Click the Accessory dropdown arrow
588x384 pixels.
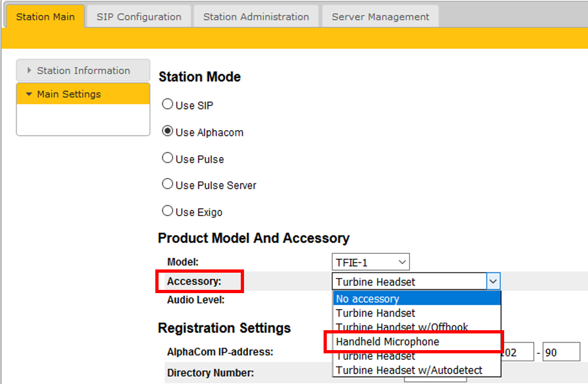(493, 281)
